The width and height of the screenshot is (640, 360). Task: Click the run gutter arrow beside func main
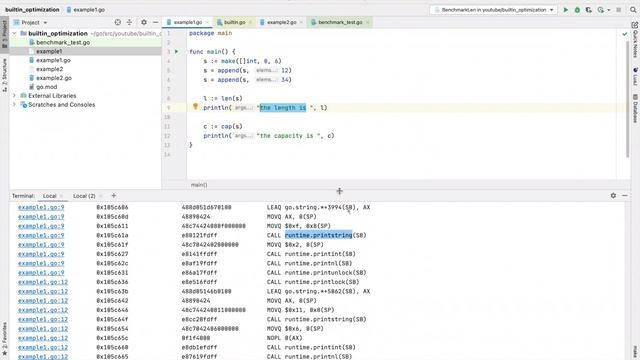177,52
